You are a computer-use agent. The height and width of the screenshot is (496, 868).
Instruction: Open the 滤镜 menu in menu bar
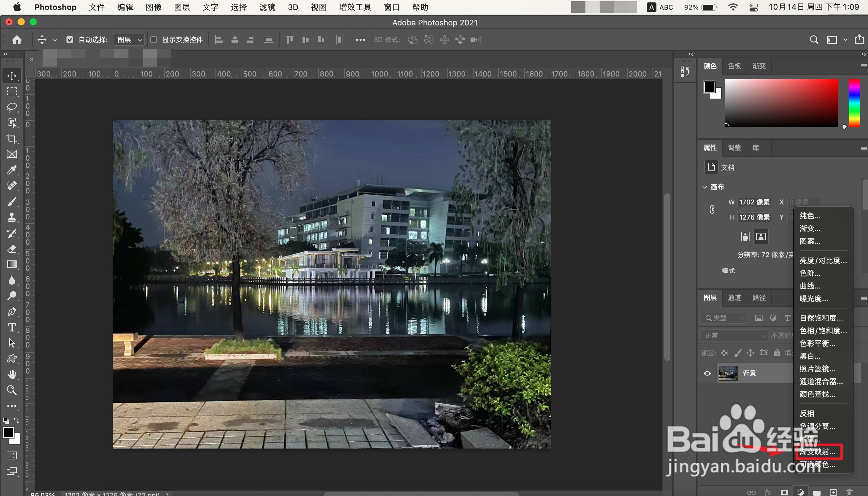267,7
